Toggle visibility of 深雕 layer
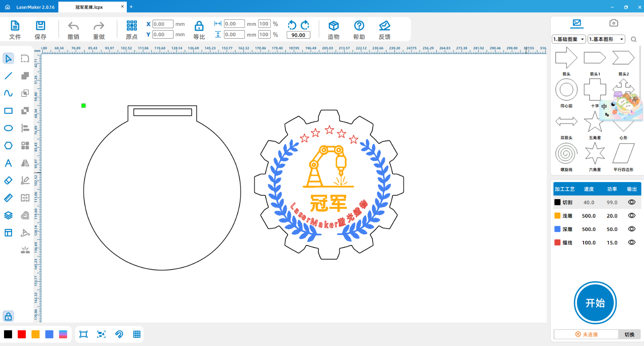The image size is (644, 346). [632, 229]
